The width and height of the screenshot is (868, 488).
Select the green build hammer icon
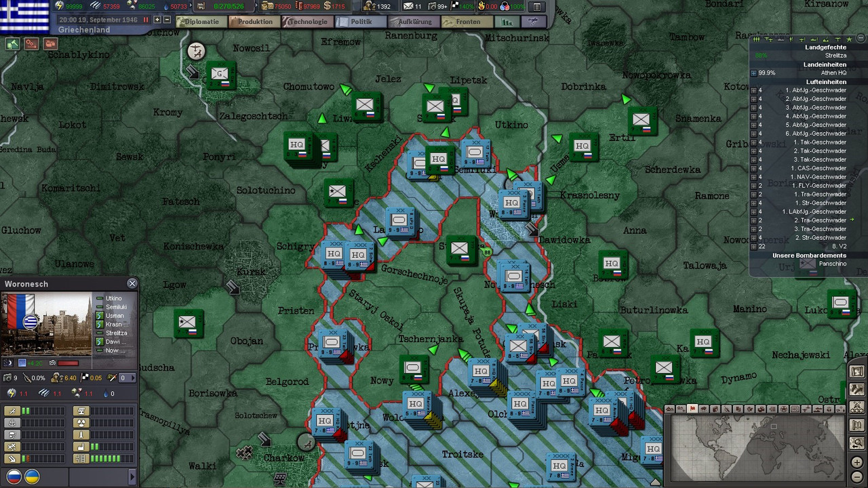(12, 44)
